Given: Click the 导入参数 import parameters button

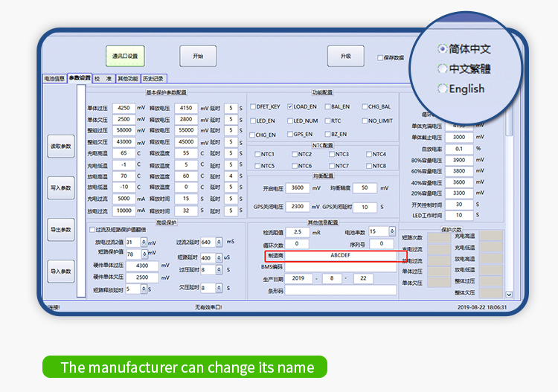Looking at the screenshot, I should (61, 271).
